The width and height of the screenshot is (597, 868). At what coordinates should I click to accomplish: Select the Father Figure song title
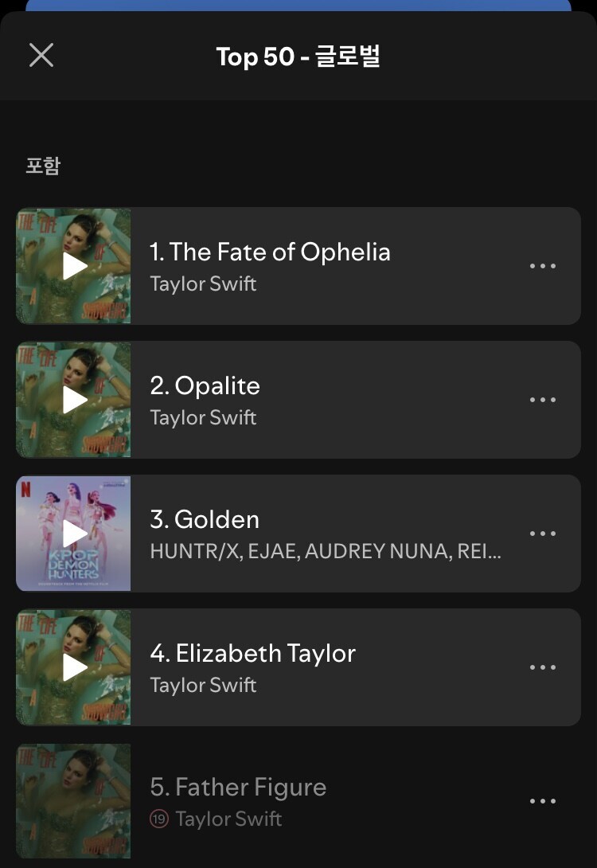click(x=238, y=788)
